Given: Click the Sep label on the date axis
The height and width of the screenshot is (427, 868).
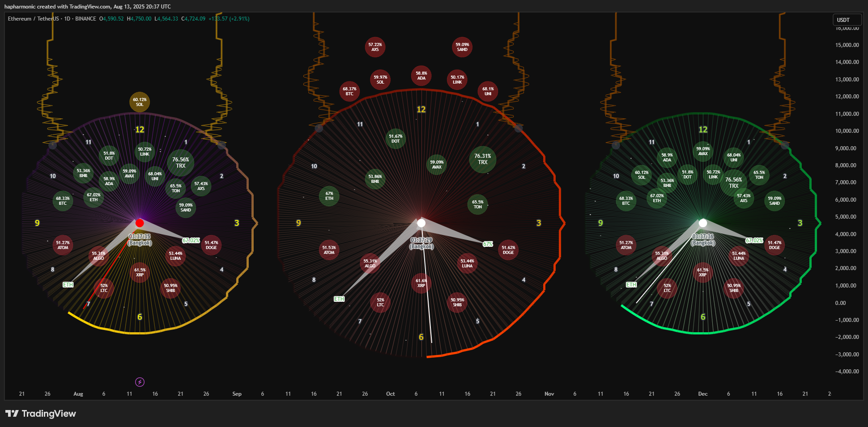Looking at the screenshot, I should click(237, 394).
